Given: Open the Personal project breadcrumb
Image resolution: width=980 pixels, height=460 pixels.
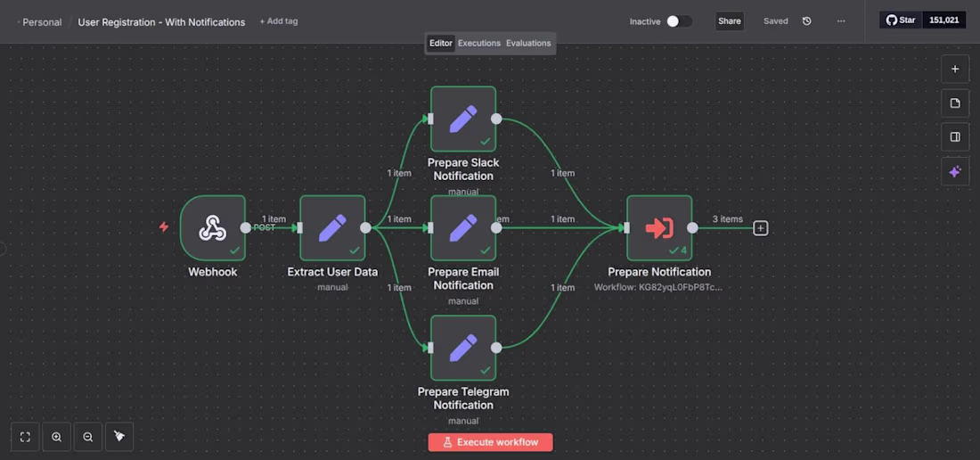Looking at the screenshot, I should pyautogui.click(x=42, y=22).
